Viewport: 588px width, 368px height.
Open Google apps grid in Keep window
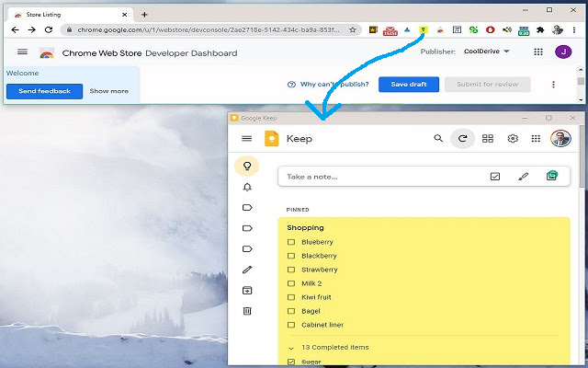coord(536,139)
